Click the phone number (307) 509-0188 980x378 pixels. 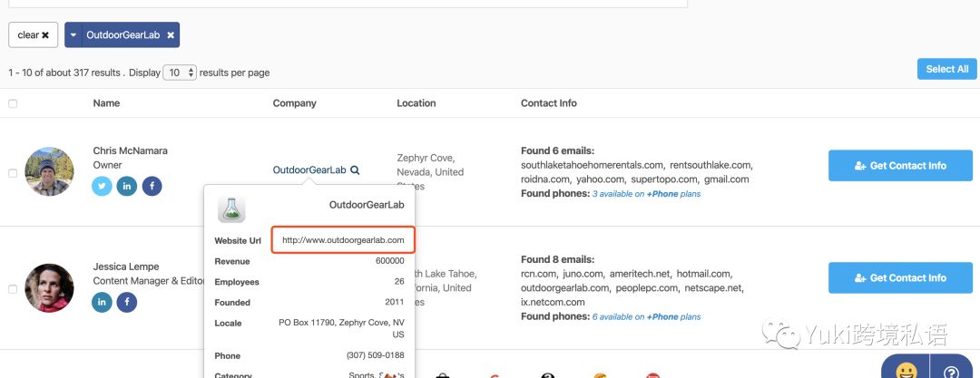pyautogui.click(x=375, y=355)
